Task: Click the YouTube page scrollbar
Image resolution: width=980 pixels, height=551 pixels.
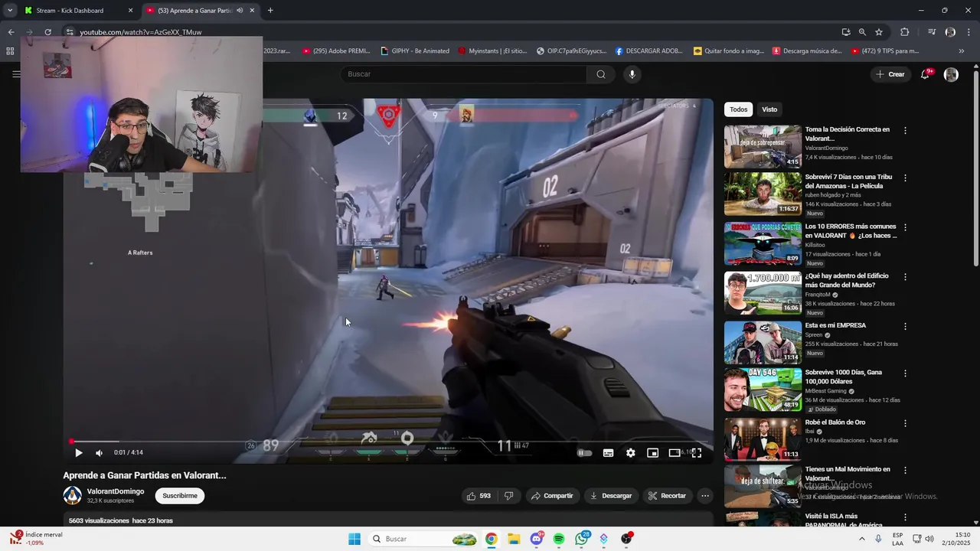Action: click(x=975, y=168)
